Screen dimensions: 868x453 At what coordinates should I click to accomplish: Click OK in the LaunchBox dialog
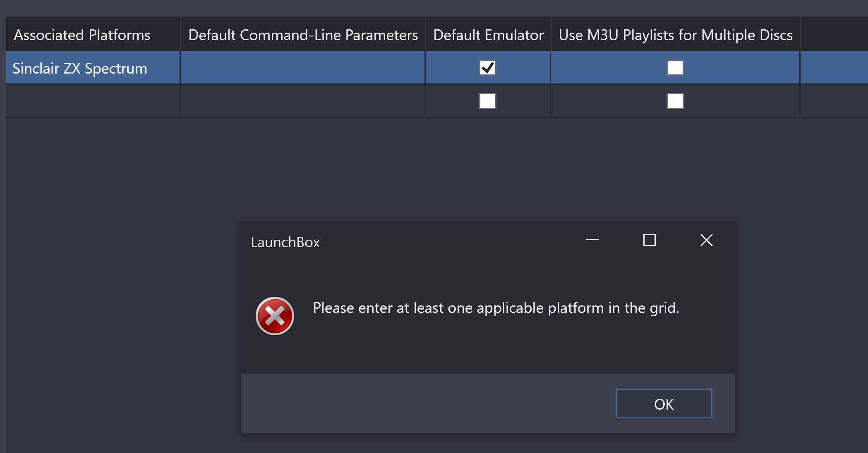664,403
